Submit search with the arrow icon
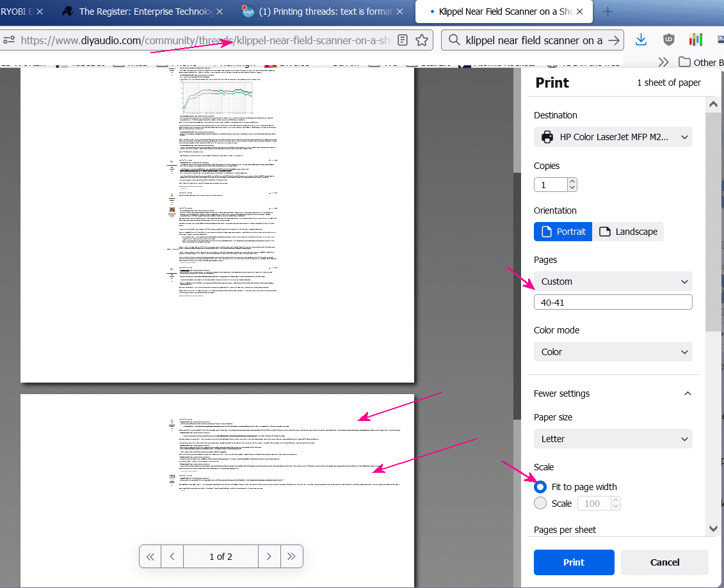The width and height of the screenshot is (724, 588). pyautogui.click(x=614, y=40)
